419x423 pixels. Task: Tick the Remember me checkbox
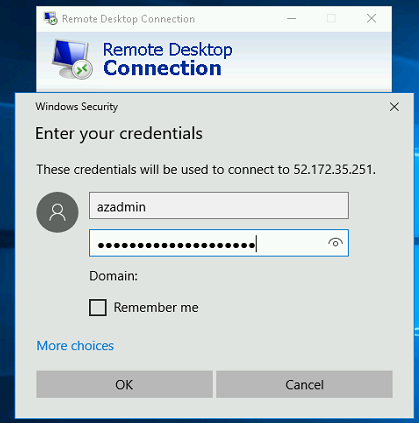click(98, 307)
